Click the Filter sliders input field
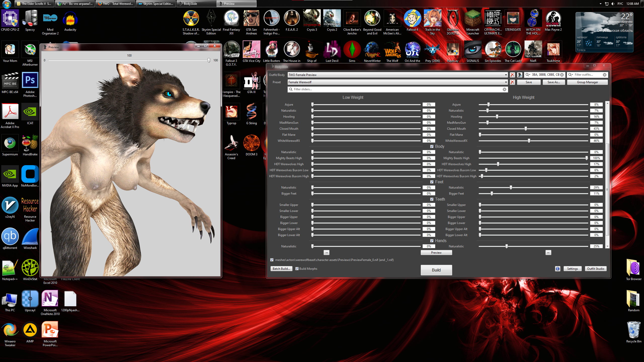This screenshot has height=362, width=644. click(397, 89)
